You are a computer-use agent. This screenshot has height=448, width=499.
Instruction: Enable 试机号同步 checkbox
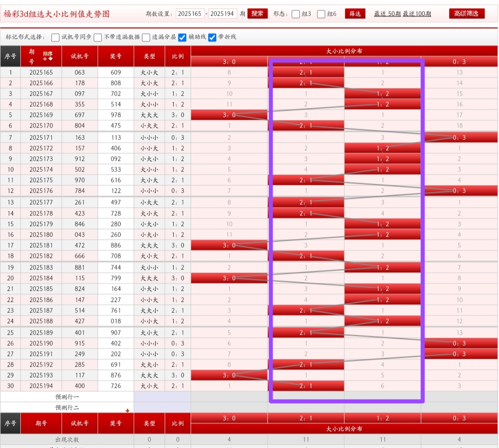pos(55,37)
